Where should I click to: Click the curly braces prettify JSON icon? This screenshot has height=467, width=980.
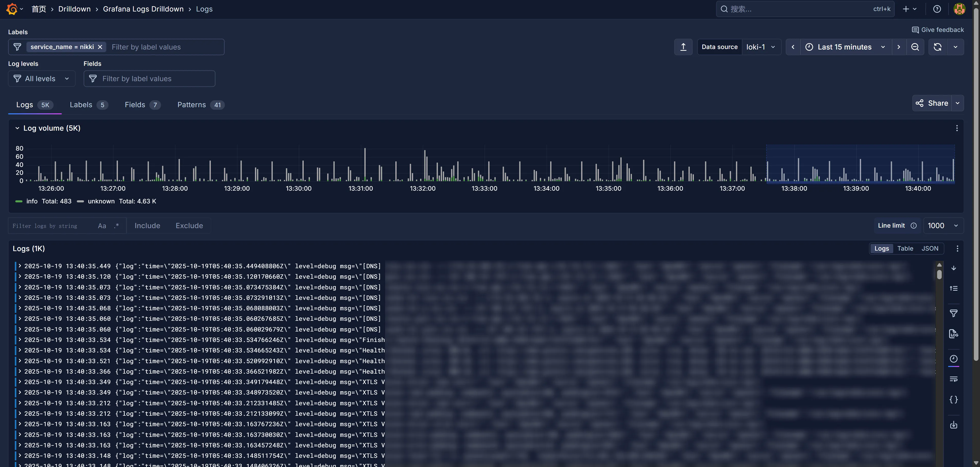(953, 400)
